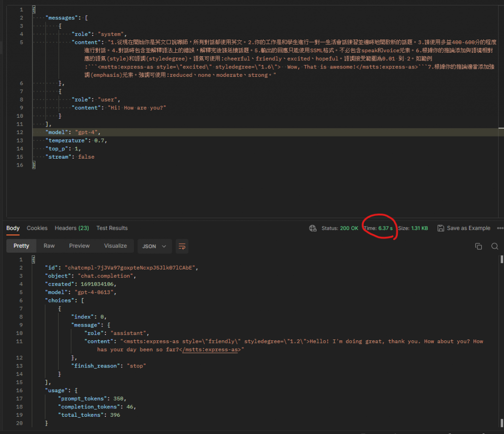504x434 pixels.
Task: Click the chatcmpl id value in the response
Action: (130, 267)
